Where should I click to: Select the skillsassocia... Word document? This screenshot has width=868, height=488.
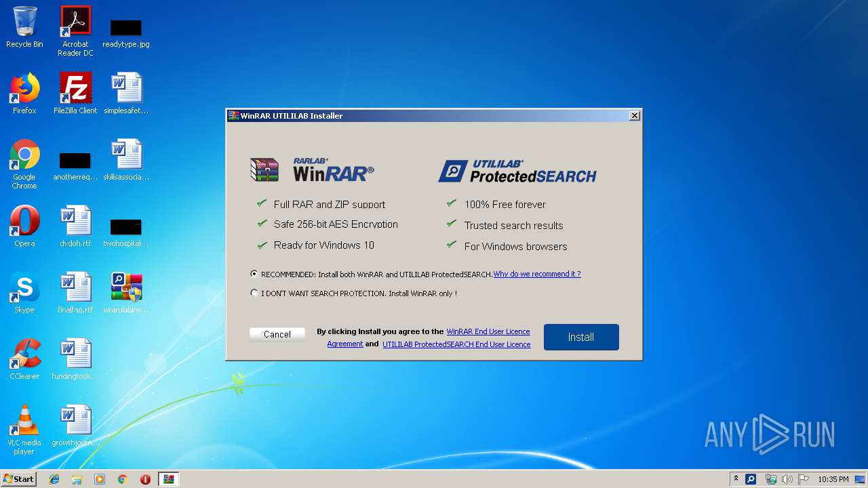(126, 160)
